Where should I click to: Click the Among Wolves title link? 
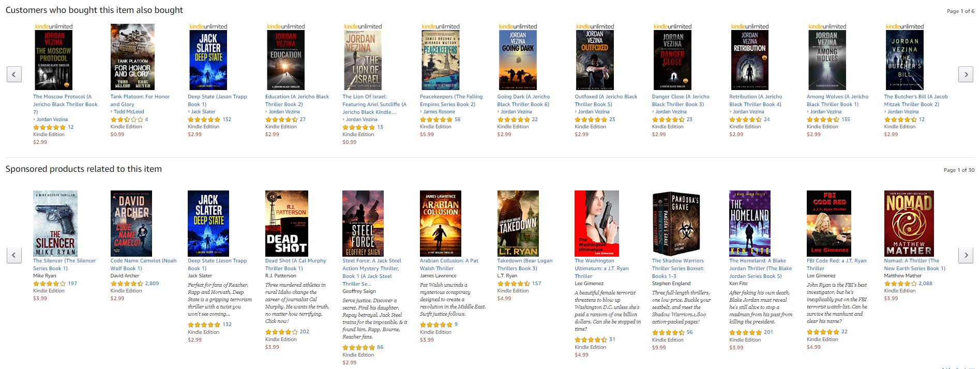coord(837,100)
